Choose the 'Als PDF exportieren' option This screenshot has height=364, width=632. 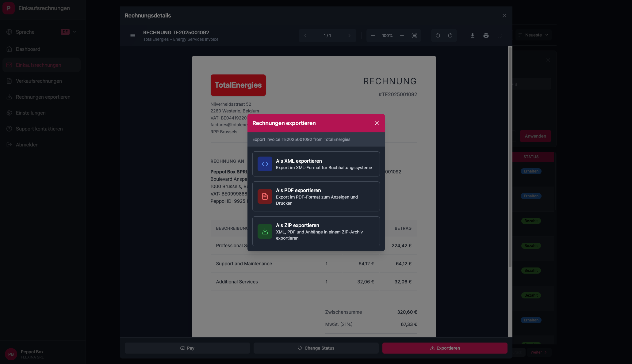[316, 196]
